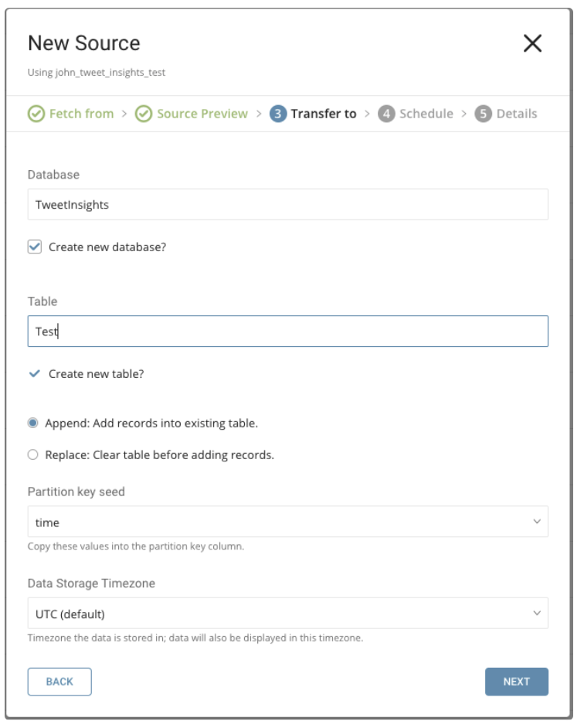Click the green checkmark icon beside Fetch from
The width and height of the screenshot is (584, 728).
[x=36, y=114]
